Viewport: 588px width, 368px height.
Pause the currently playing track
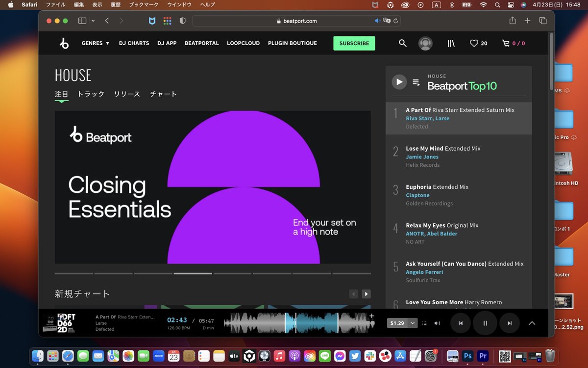tap(485, 323)
